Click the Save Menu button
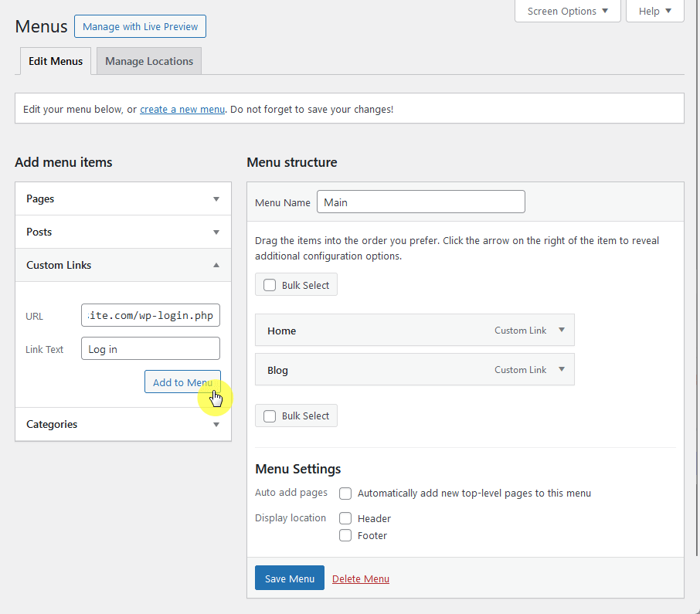This screenshot has height=614, width=700. point(289,578)
